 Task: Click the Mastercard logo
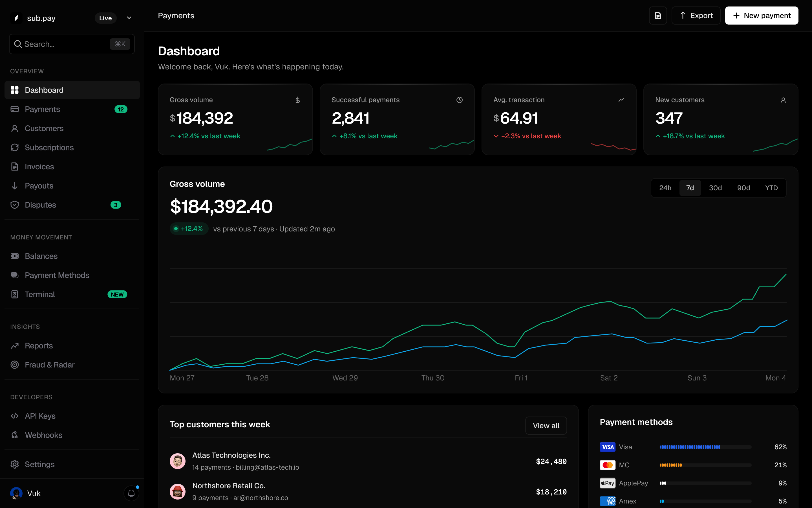coord(608,465)
